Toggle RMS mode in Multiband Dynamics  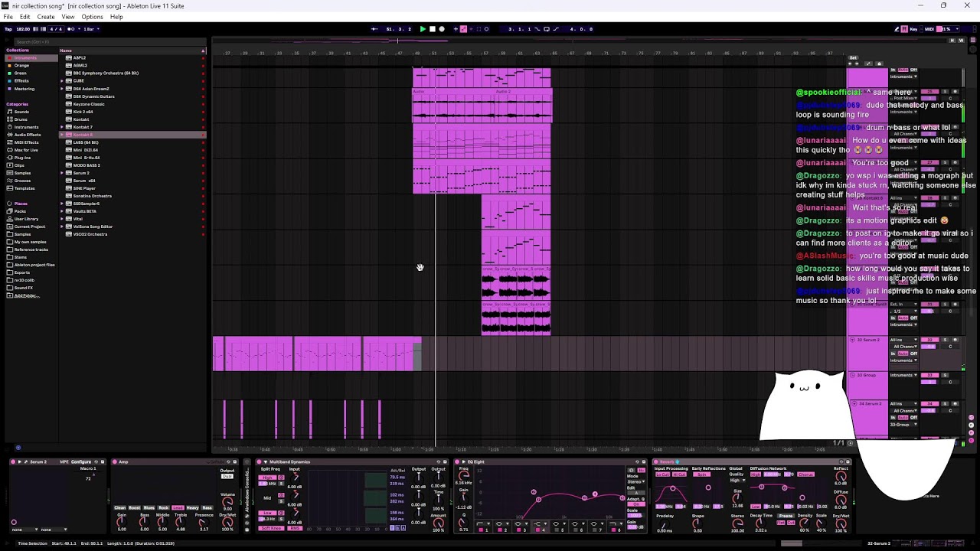[x=295, y=528]
